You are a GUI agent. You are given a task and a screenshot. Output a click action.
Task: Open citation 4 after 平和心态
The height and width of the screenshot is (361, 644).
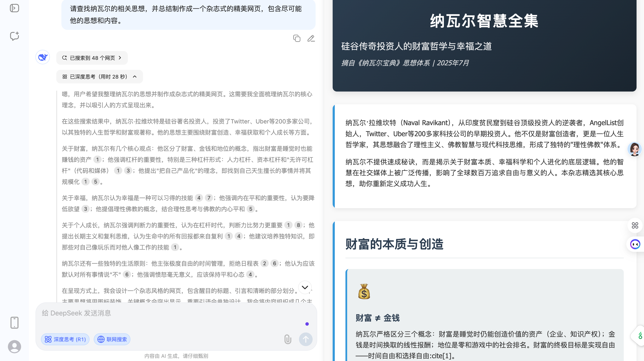click(x=250, y=275)
